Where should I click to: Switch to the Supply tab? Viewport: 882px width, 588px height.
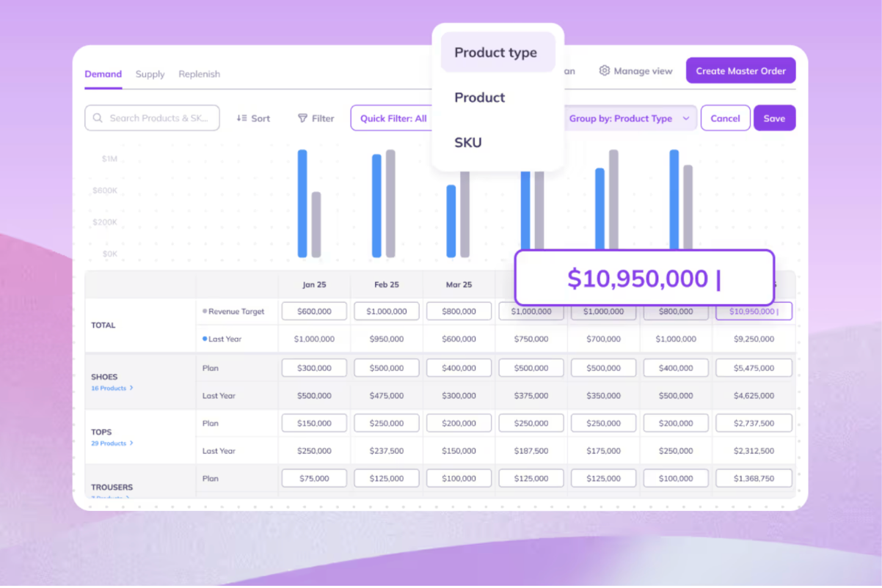click(x=150, y=74)
